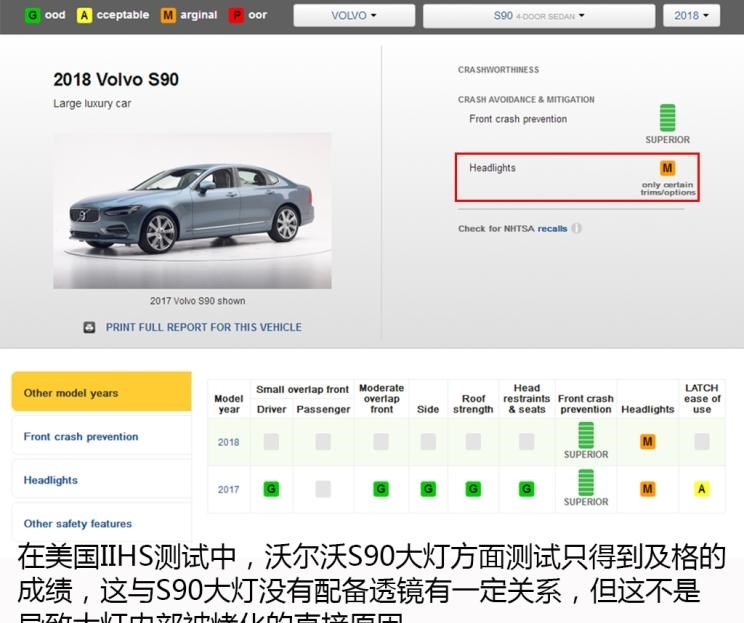744x623 pixels.
Task: Click the Headlights label in summary panel
Action: pos(492,168)
